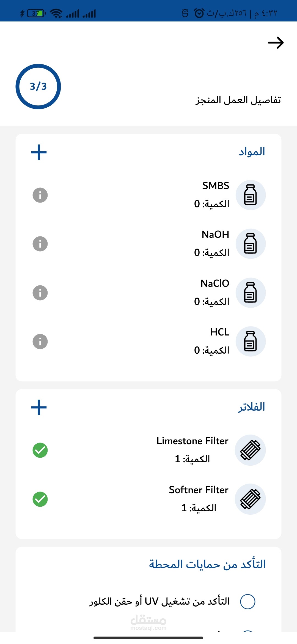
Task: Tap the Softner Filter icon
Action: 250,499
